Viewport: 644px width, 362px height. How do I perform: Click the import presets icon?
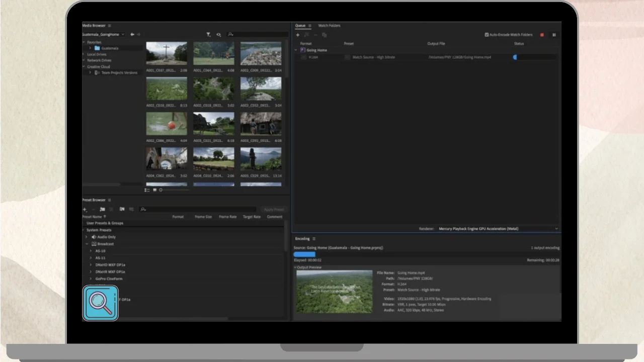(122, 209)
